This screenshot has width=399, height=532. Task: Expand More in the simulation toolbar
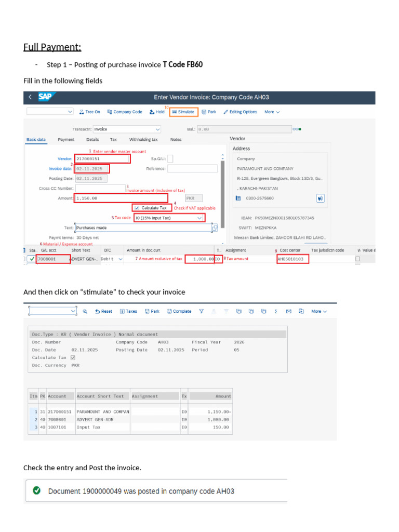click(319, 311)
